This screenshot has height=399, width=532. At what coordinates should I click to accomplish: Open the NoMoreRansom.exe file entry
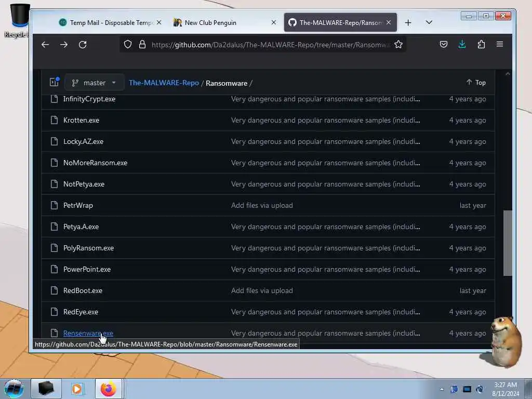point(96,163)
